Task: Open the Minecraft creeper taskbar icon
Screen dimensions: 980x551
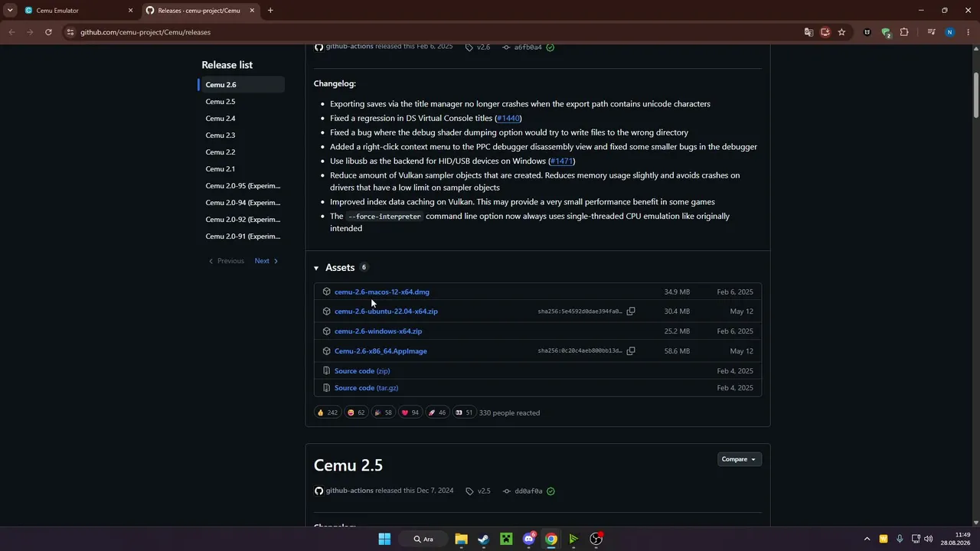Action: click(506, 539)
